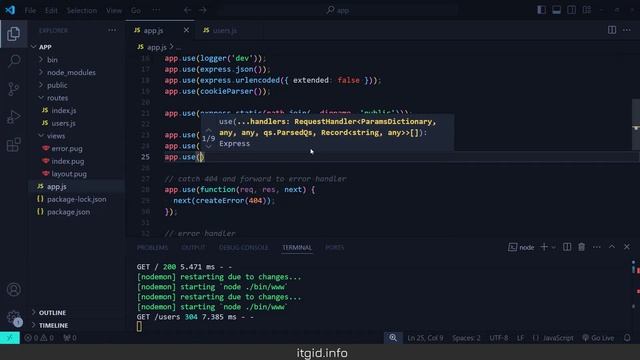
Task: Open Customize Layout icon
Action: 587,10
